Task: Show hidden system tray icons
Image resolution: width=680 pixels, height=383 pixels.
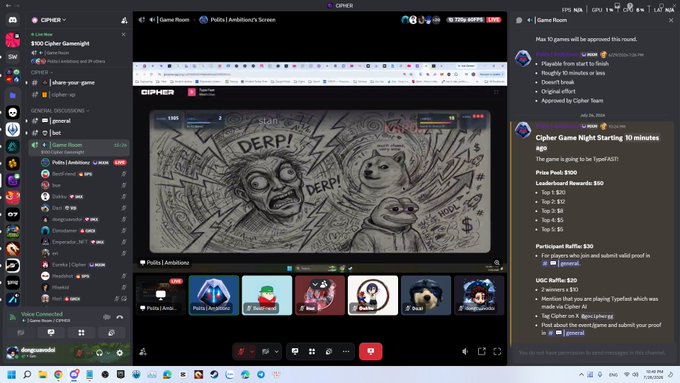Action: [x=581, y=374]
